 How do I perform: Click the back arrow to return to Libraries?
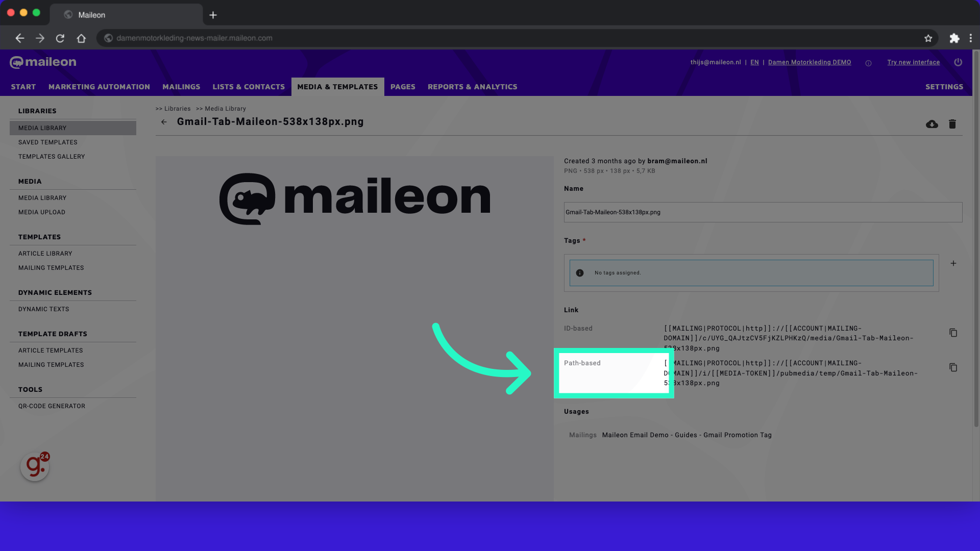tap(164, 122)
